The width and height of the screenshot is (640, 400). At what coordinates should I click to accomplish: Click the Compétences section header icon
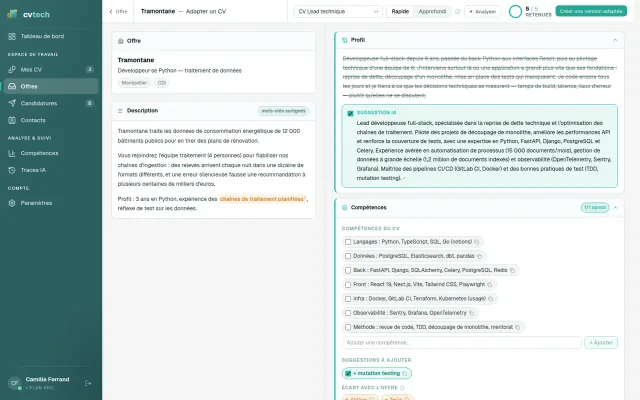pos(344,208)
